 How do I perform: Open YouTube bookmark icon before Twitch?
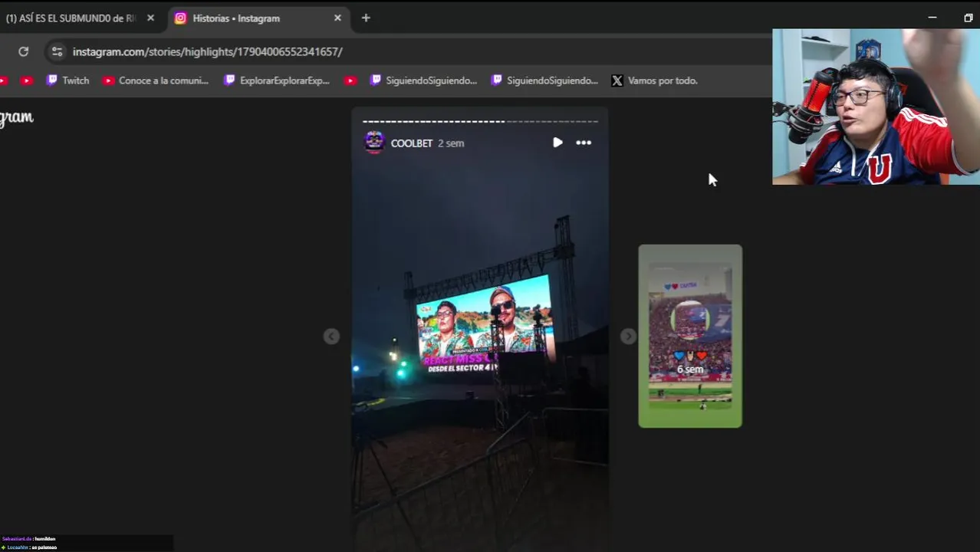click(27, 80)
